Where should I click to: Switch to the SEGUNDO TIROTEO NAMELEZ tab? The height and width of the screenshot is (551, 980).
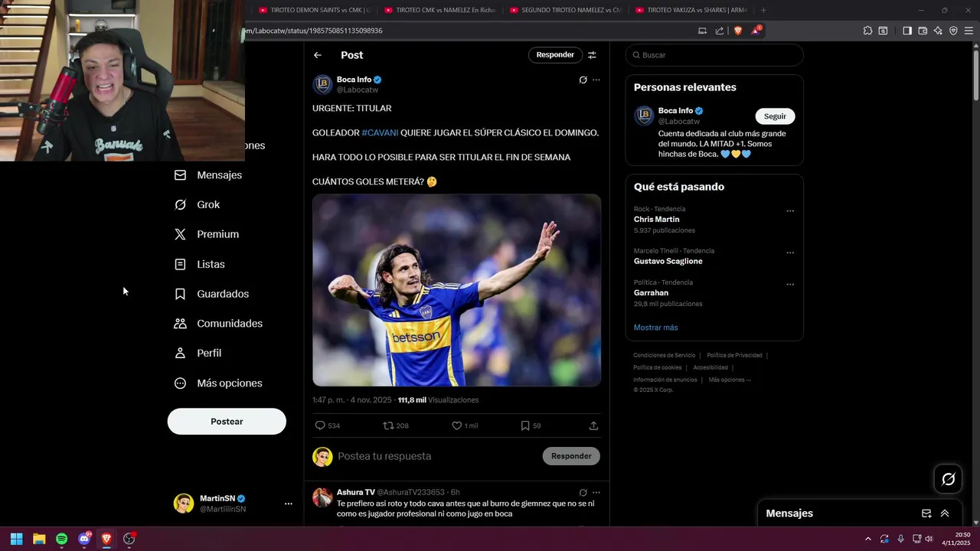click(x=565, y=10)
